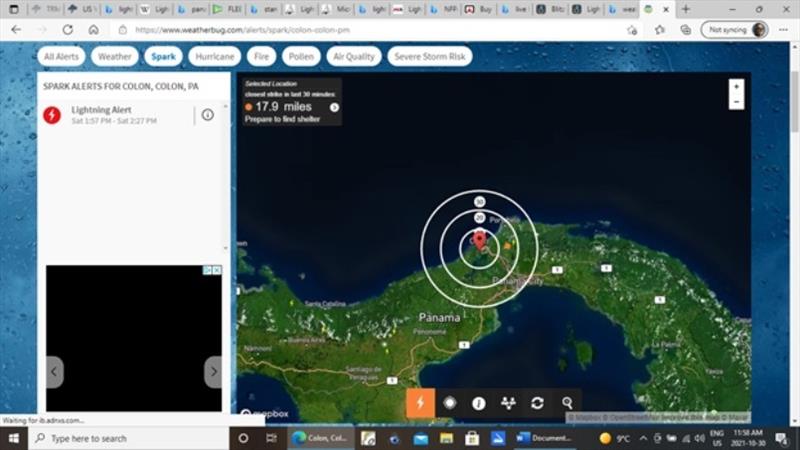This screenshot has width=800, height=450.
Task: Open Microsoft Store from the taskbar
Action: point(472,438)
